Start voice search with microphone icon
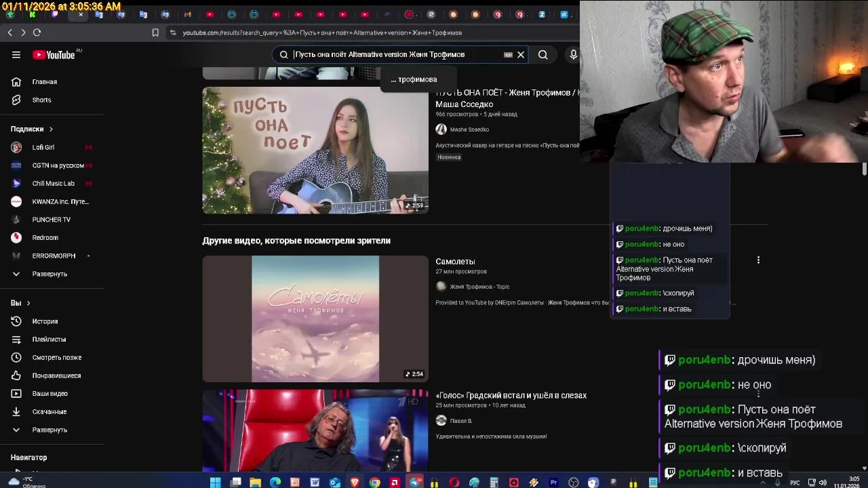Viewport: 868px width, 488px height. [x=573, y=55]
